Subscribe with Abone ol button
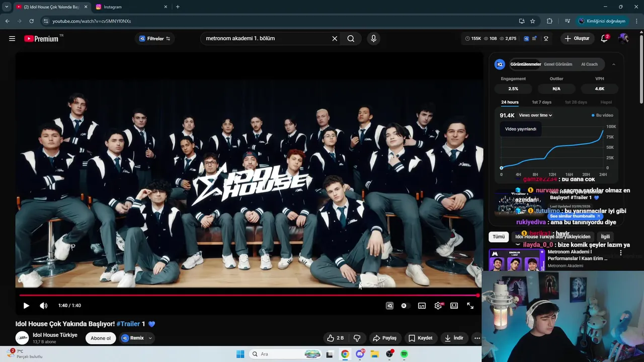 [101, 338]
